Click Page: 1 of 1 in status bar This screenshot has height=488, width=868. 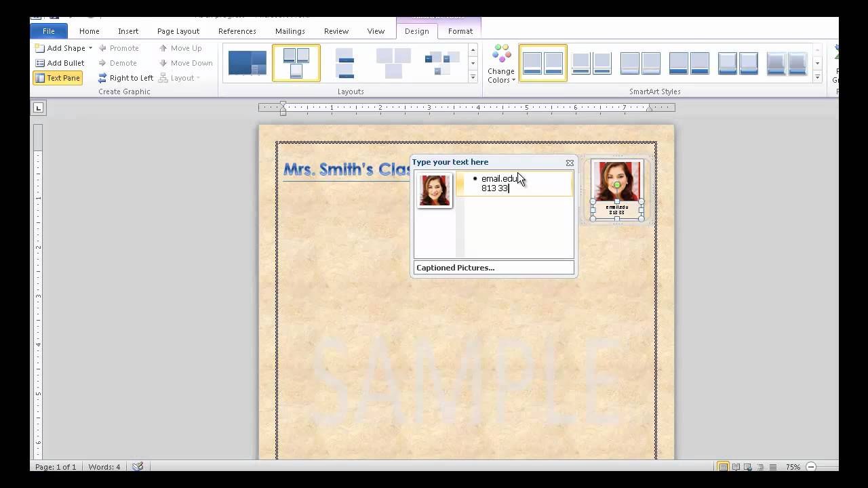coord(56,467)
